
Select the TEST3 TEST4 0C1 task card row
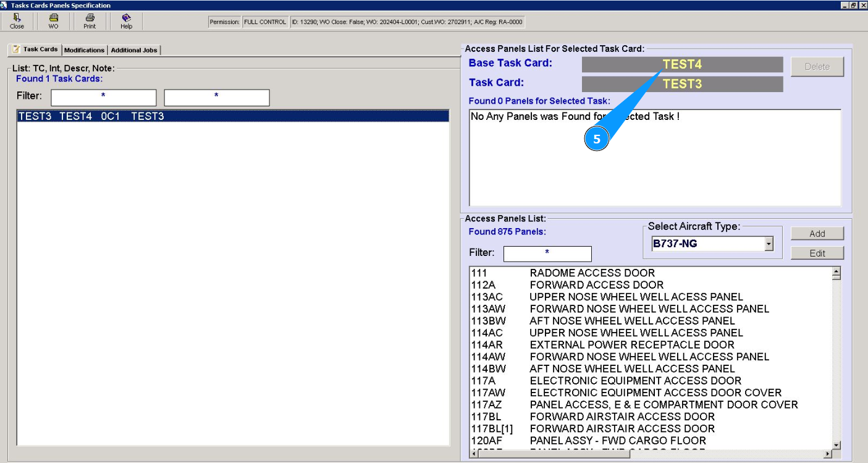[x=233, y=116]
